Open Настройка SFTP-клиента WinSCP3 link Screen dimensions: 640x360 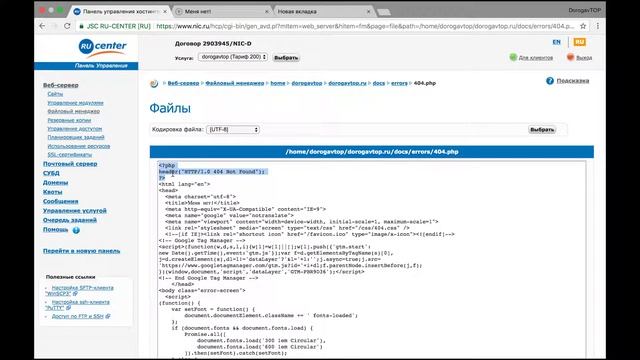click(80, 291)
